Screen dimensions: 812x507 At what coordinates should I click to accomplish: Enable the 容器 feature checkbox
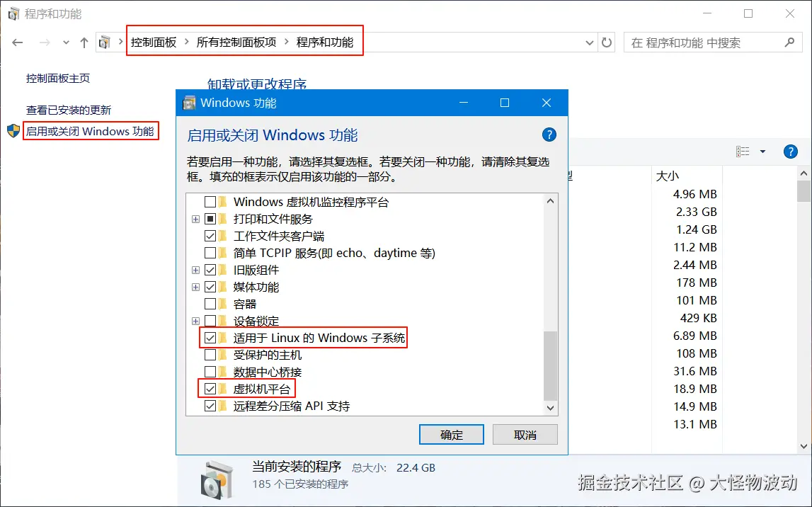coord(210,304)
